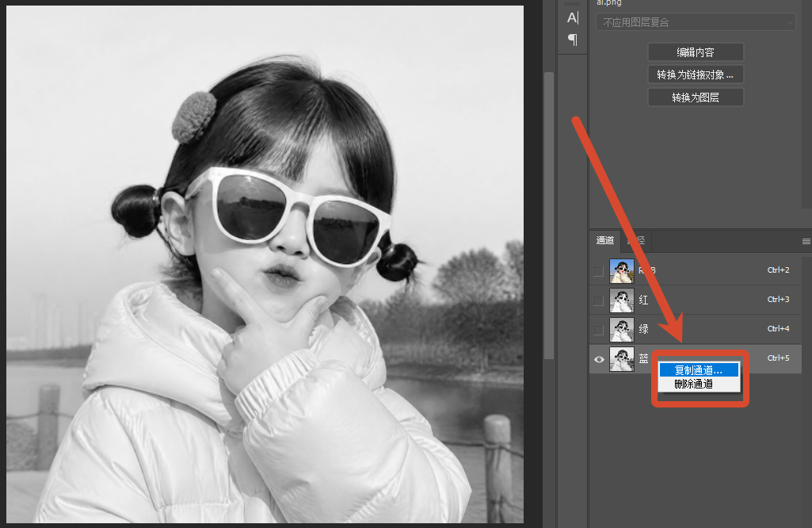
Task: Click the 绿 channel name
Action: coord(644,329)
